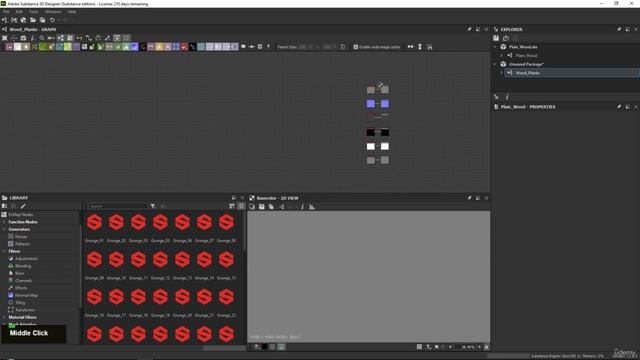Select Channels in Library Filters
640x360 pixels.
click(x=23, y=281)
